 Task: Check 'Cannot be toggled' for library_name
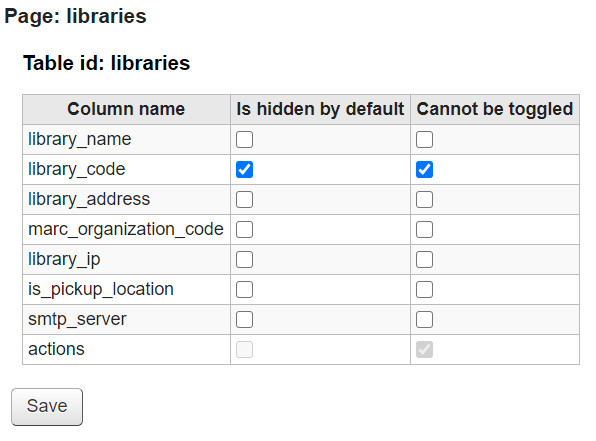[424, 140]
